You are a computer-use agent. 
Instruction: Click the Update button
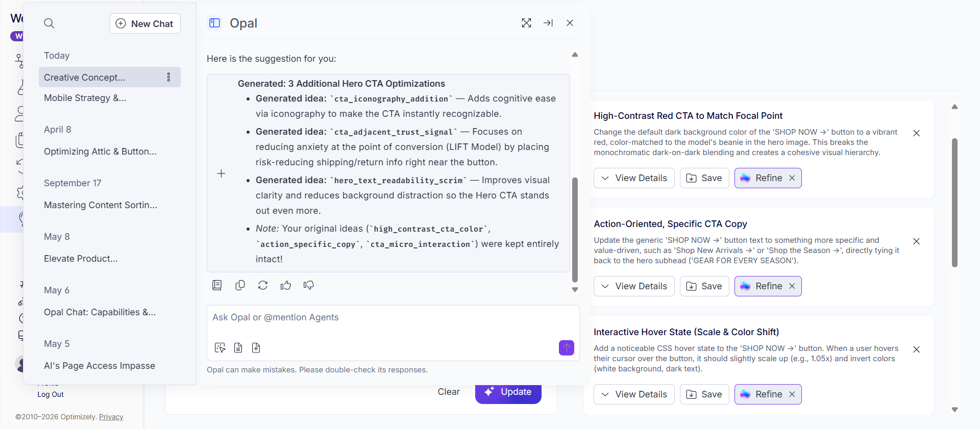(508, 392)
